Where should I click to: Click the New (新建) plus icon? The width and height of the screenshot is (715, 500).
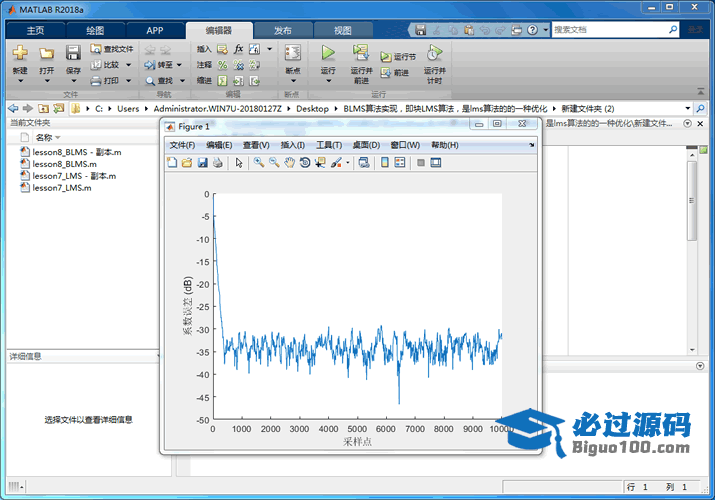(20, 53)
